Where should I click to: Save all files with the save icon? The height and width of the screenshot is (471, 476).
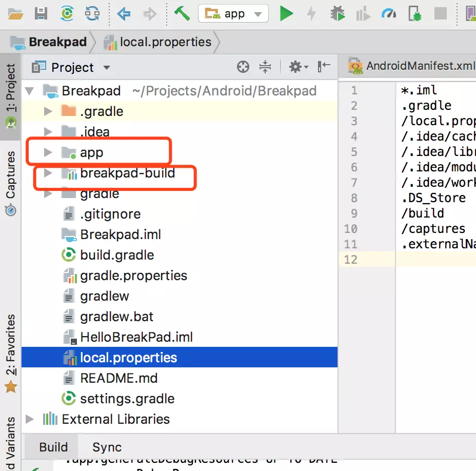pyautogui.click(x=42, y=13)
